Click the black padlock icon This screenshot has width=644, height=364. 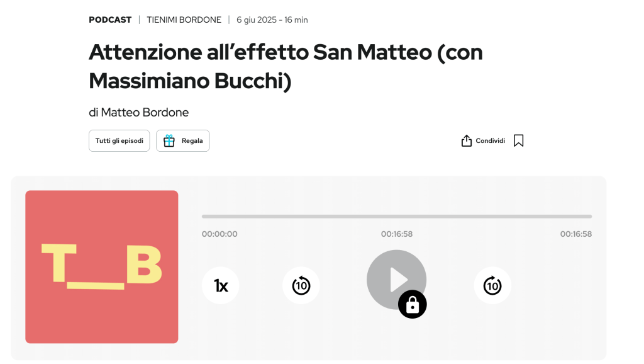tap(413, 305)
